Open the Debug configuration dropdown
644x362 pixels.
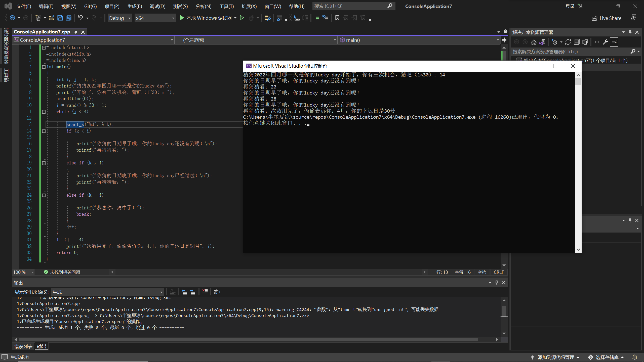[120, 18]
